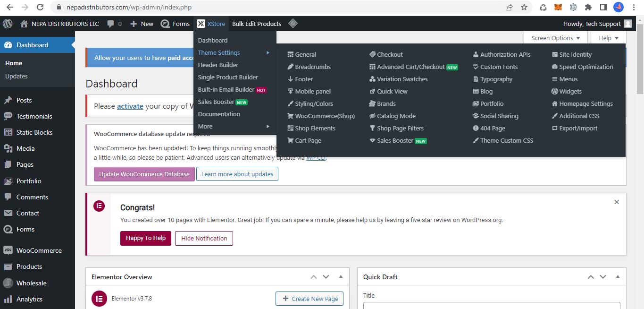This screenshot has width=644, height=309.
Task: Click the General settings icon in submenu
Action: tap(291, 54)
